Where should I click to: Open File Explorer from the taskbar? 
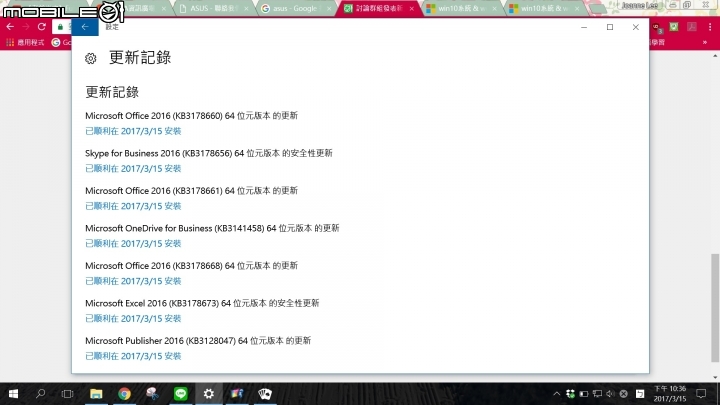(96, 394)
